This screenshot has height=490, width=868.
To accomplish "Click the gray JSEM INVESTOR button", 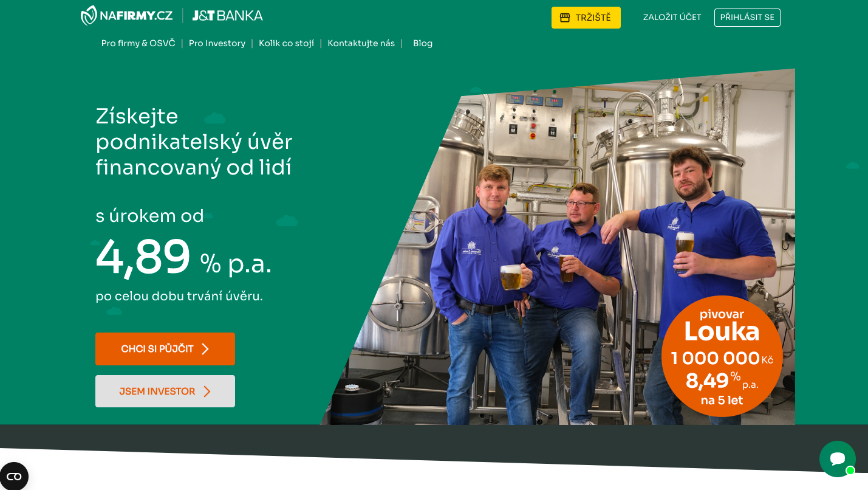I will [x=165, y=392].
